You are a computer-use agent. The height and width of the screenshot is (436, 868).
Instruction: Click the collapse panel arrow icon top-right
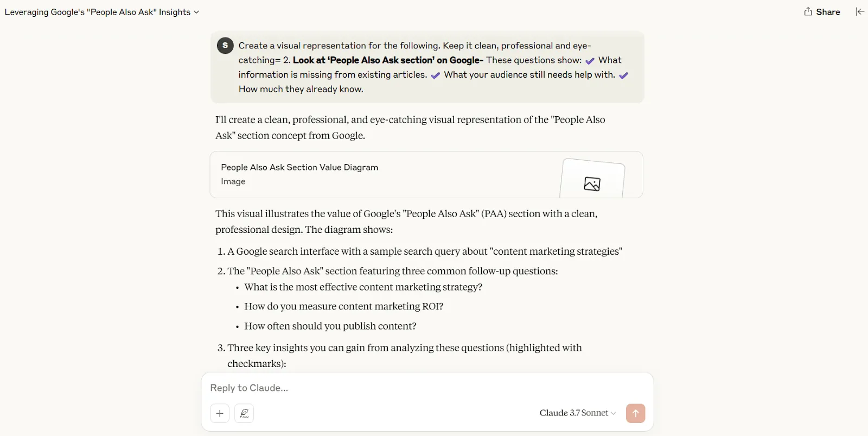[860, 11]
